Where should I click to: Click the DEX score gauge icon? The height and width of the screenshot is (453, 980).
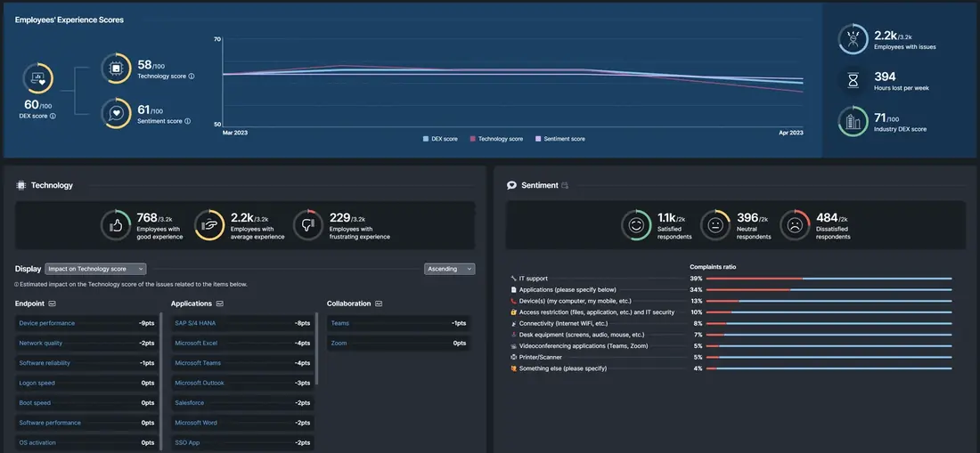[38, 78]
